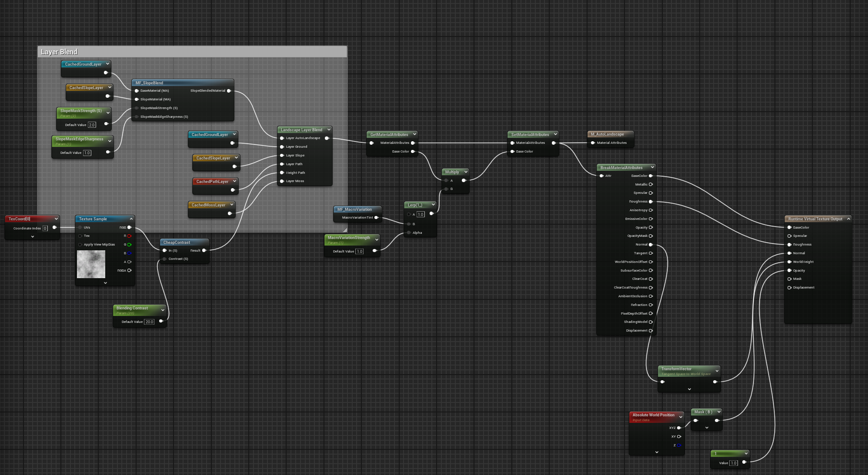Viewport: 868px width, 475px height.
Task: Click the Apply View MipBias pin on Texture Sample
Action: [x=80, y=245]
